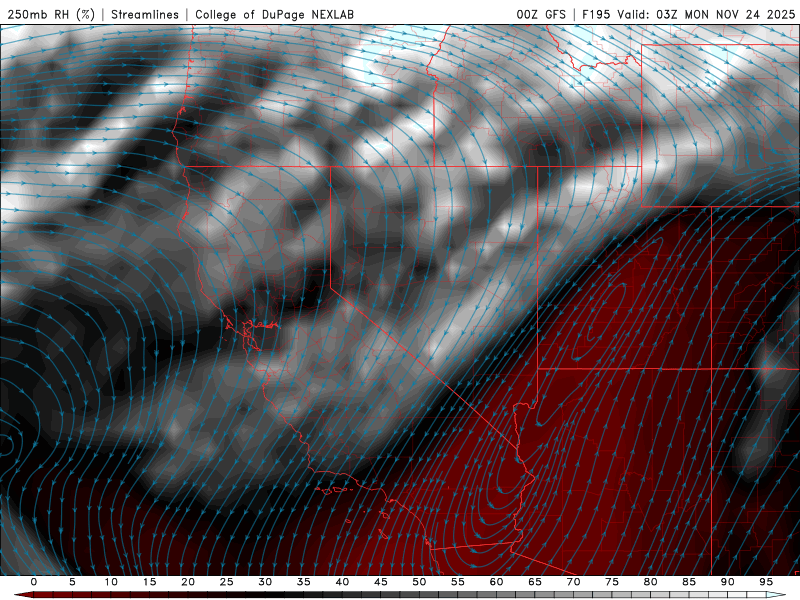Select the "15" colorbar scale value
Screen dimensions: 800x600
149,582
